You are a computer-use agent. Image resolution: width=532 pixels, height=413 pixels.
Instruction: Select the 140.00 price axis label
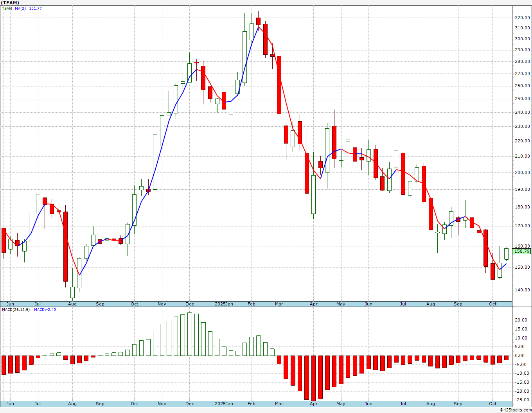522,290
